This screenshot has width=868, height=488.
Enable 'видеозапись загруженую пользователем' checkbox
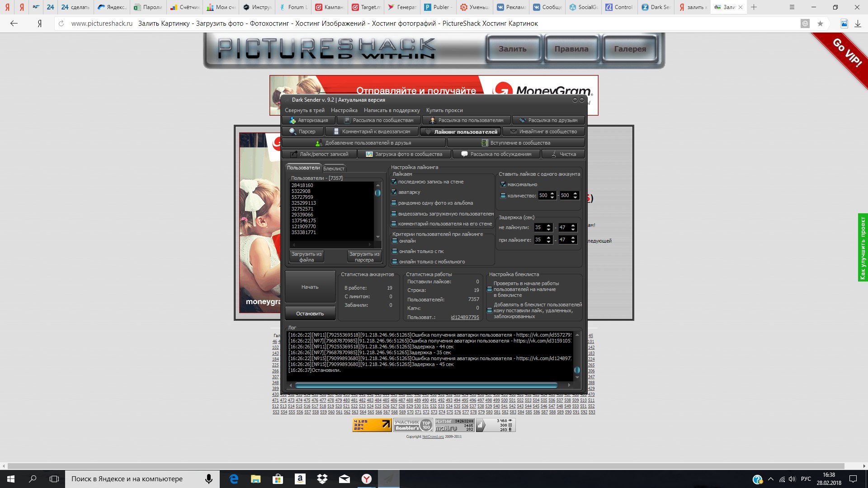pyautogui.click(x=394, y=214)
